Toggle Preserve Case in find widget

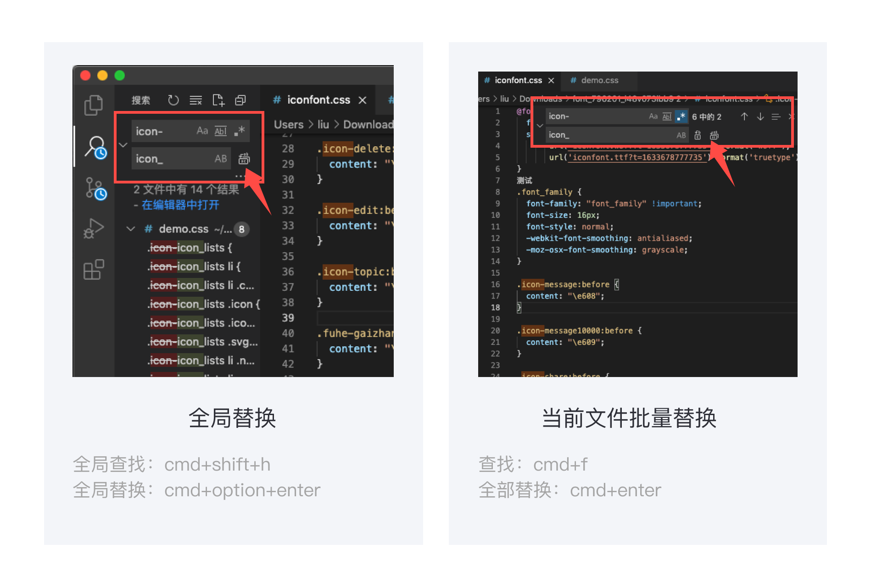(681, 135)
